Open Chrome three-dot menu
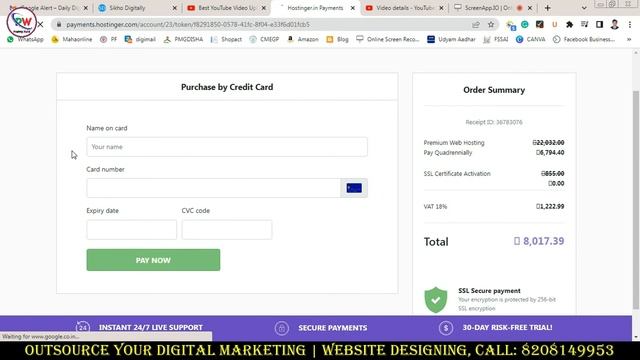This screenshot has width=640, height=360. coord(630,24)
